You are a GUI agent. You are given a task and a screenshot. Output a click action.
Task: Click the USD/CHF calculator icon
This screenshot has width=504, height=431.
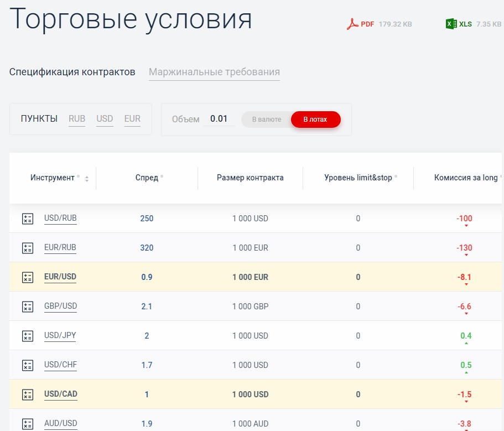[27, 365]
